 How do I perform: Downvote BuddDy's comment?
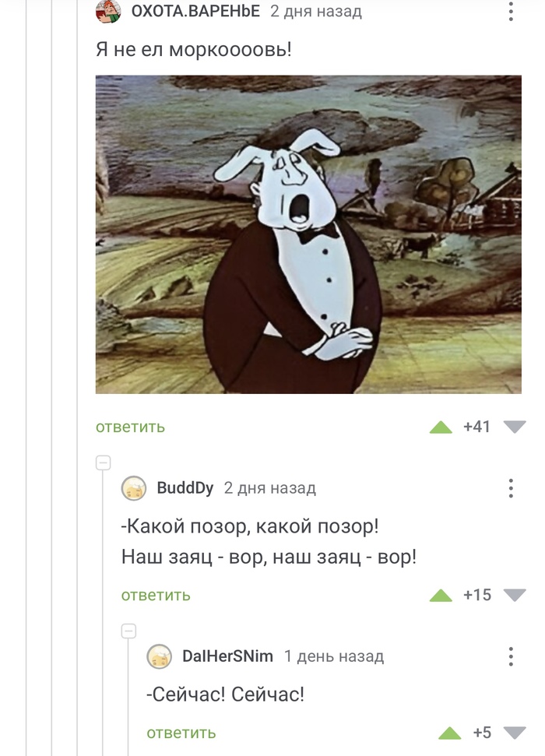pos(514,596)
